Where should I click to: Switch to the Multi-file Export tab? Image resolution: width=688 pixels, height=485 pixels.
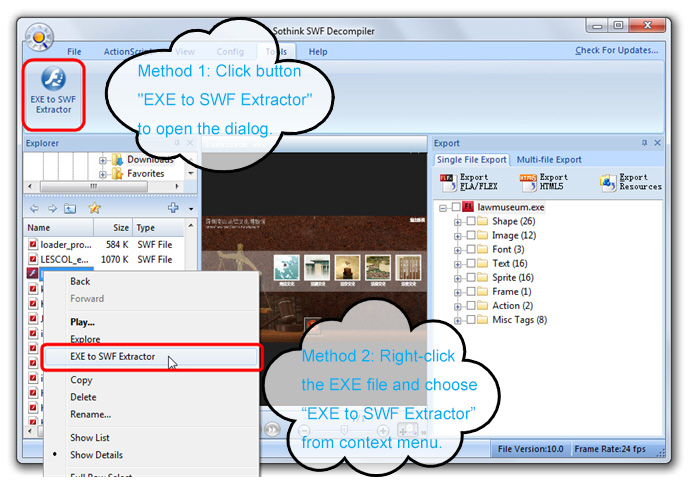click(549, 160)
